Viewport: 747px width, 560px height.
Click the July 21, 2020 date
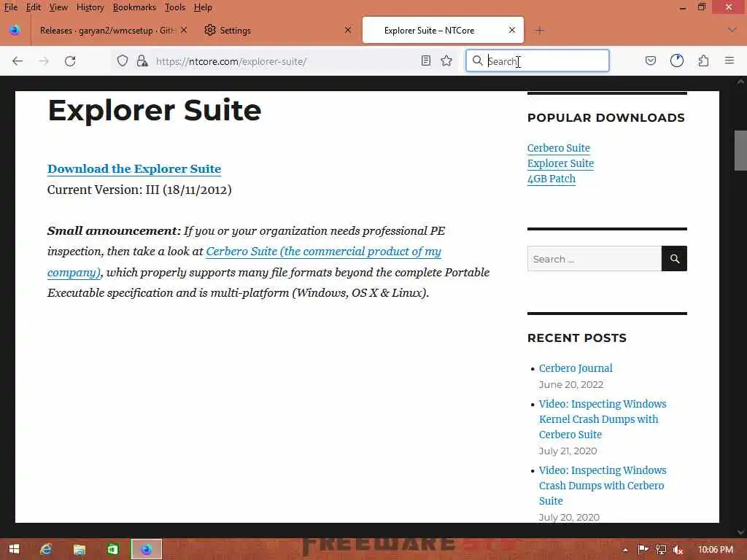568,451
